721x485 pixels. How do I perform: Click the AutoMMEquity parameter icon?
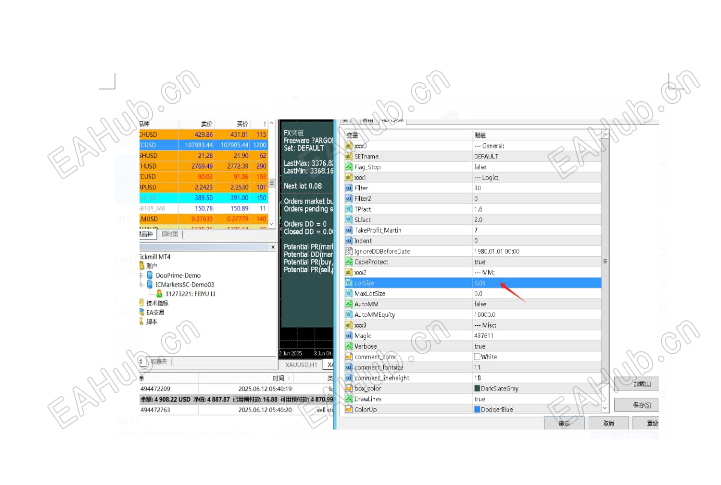(349, 314)
